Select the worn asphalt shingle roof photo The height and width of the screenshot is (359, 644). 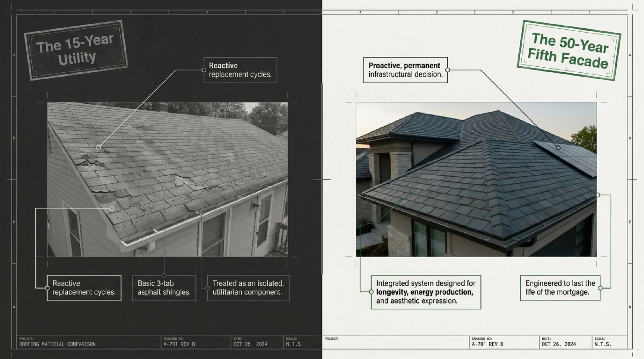click(168, 179)
